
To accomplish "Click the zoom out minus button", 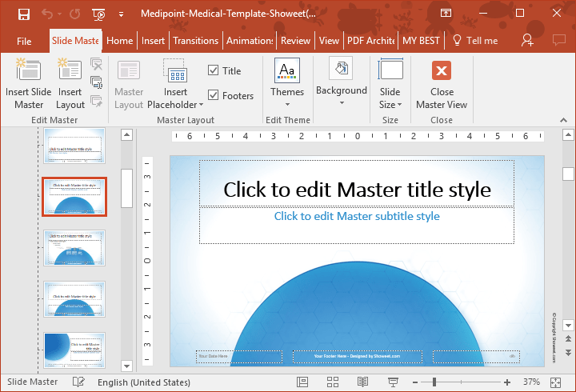I will (x=415, y=382).
